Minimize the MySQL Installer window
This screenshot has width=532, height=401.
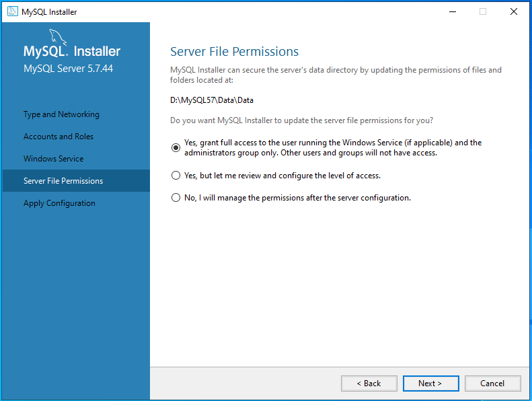click(x=453, y=11)
